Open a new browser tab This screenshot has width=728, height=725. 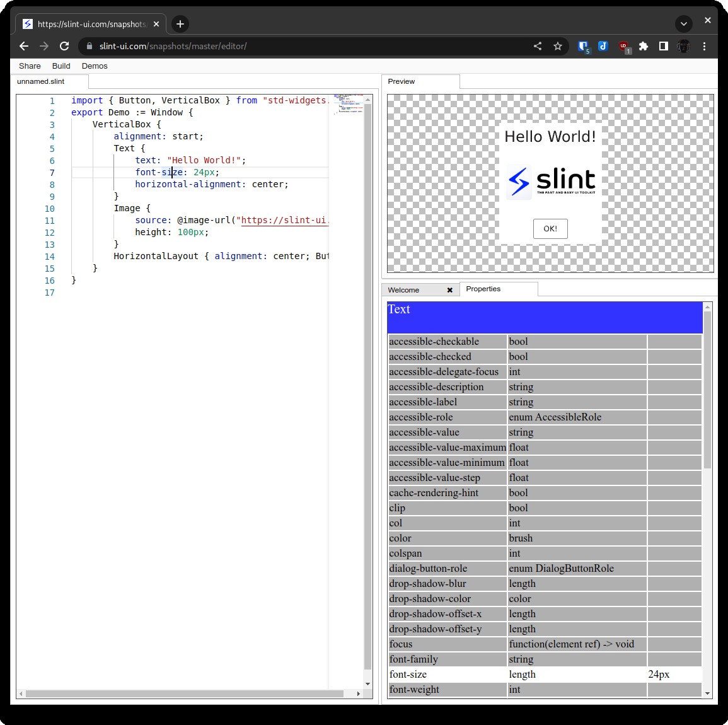pyautogui.click(x=180, y=24)
